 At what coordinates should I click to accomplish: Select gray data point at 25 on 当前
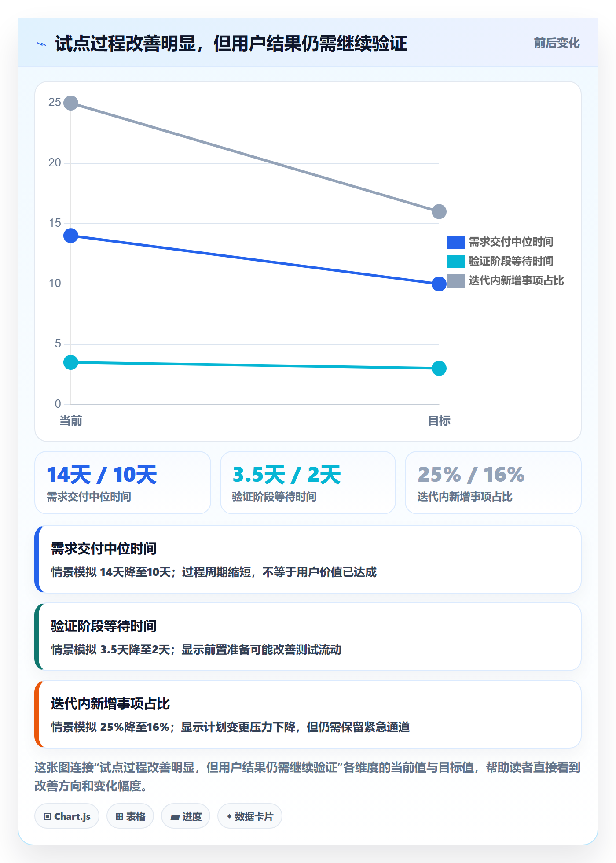pyautogui.click(x=71, y=103)
